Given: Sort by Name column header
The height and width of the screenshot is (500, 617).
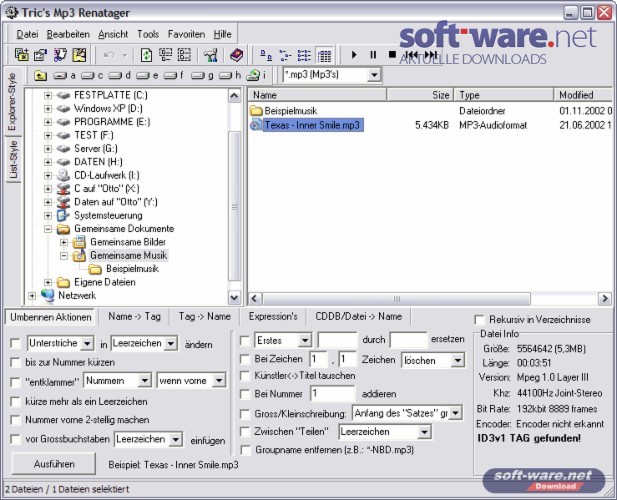Looking at the screenshot, I should 317,95.
